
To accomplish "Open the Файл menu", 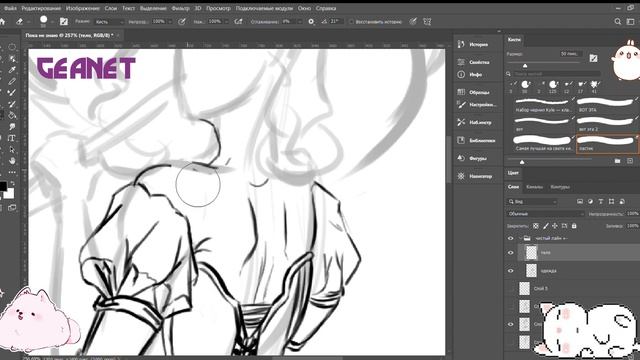I will point(10,8).
